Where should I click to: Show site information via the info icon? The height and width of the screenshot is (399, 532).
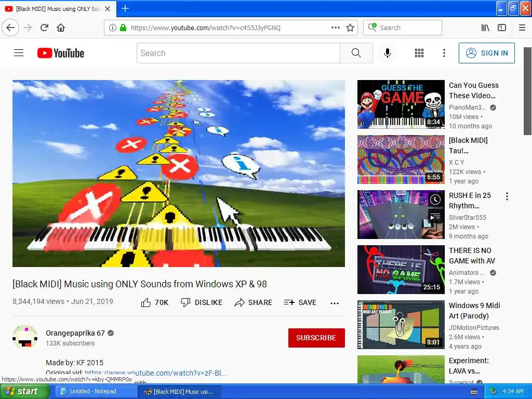pyautogui.click(x=112, y=28)
